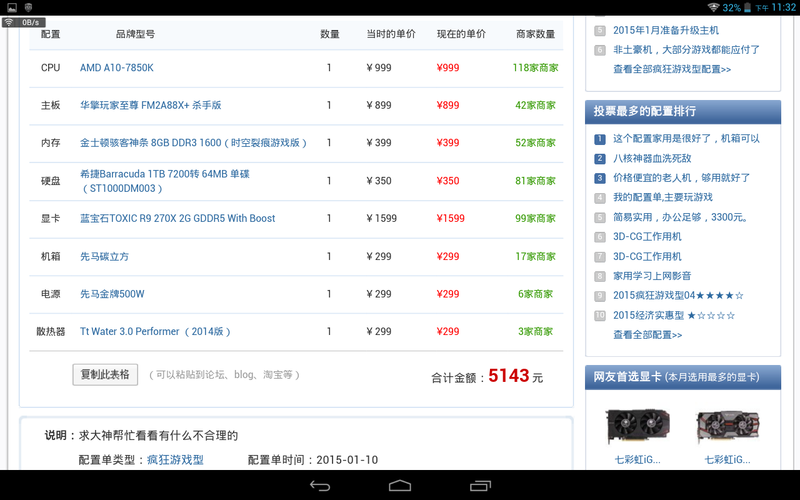This screenshot has height=500, width=800.
Task: Tap the 0B/s network speed overlay
Action: (24, 22)
